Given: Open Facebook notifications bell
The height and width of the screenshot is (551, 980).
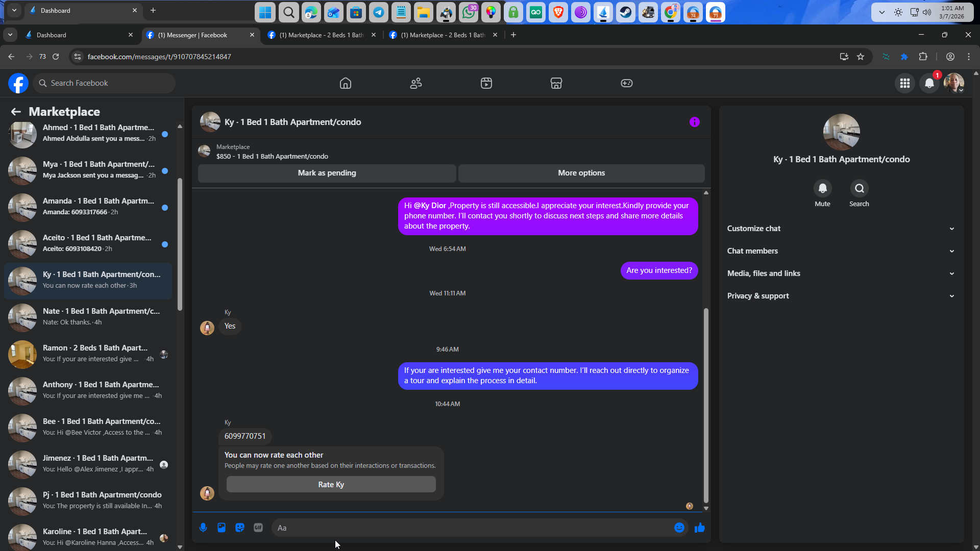Looking at the screenshot, I should [x=929, y=83].
